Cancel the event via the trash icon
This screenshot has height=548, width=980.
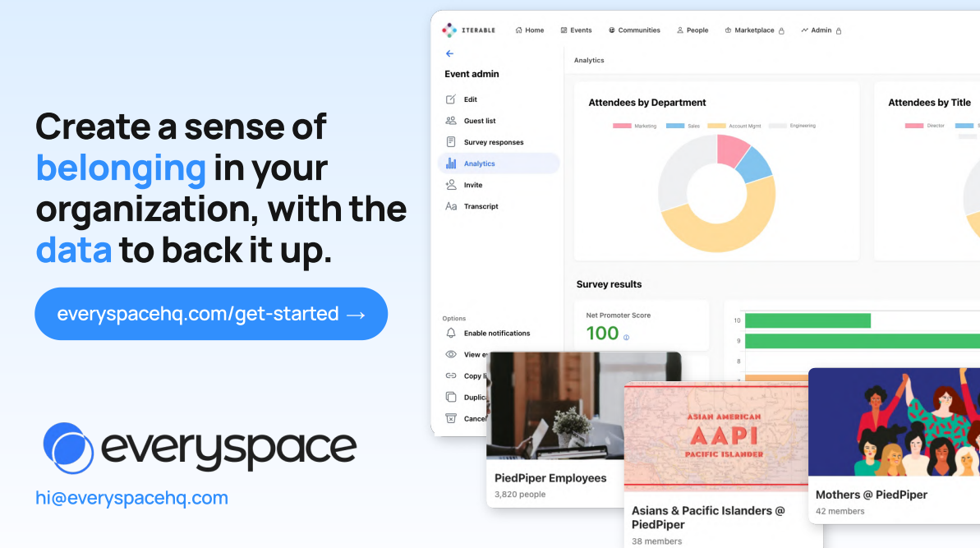pos(453,418)
